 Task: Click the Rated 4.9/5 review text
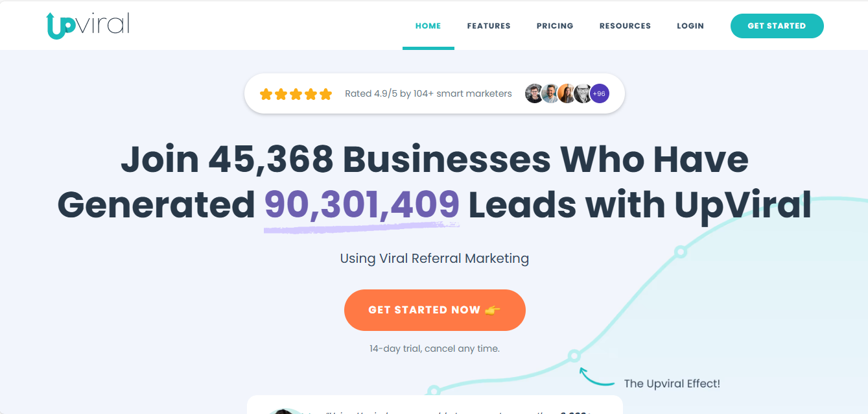[x=428, y=93]
